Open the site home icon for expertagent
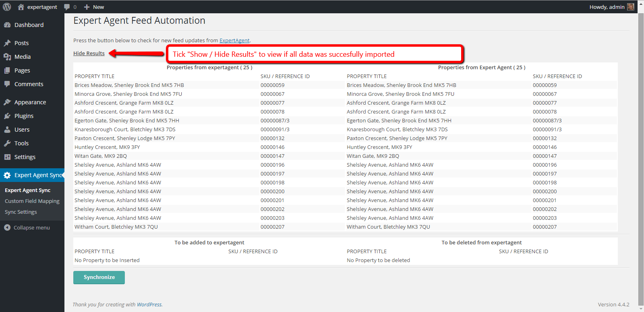 coord(21,7)
